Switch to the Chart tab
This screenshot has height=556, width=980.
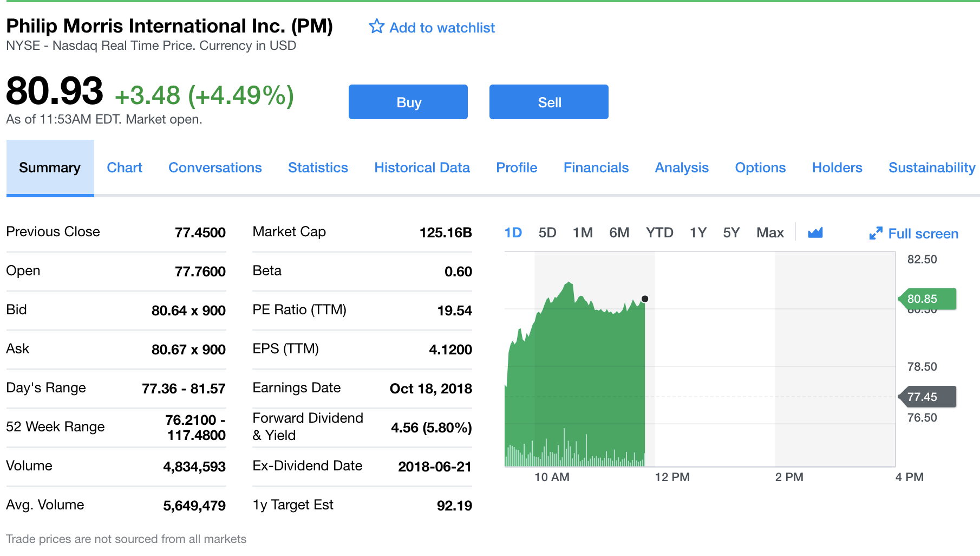pos(125,168)
